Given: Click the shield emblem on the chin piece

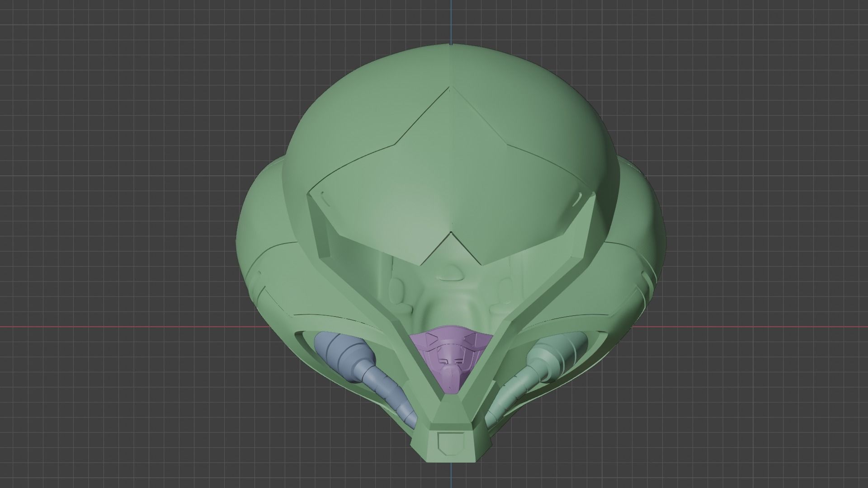Looking at the screenshot, I should pyautogui.click(x=450, y=445).
